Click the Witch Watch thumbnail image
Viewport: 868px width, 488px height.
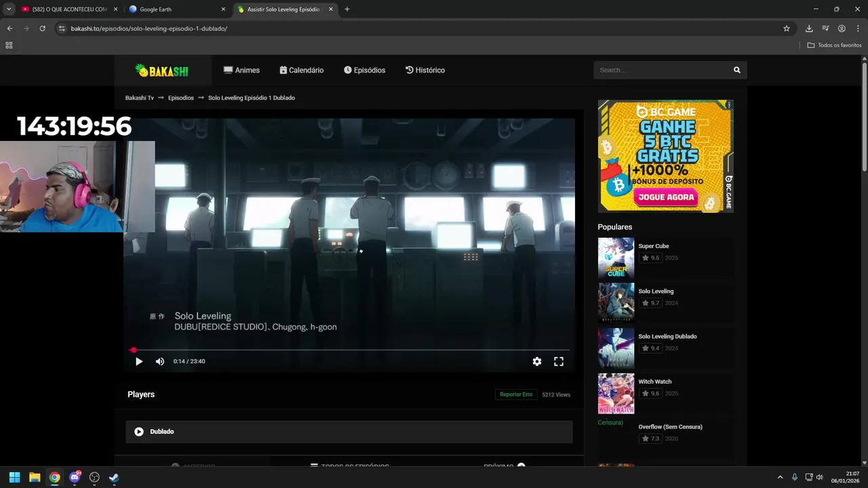click(616, 393)
